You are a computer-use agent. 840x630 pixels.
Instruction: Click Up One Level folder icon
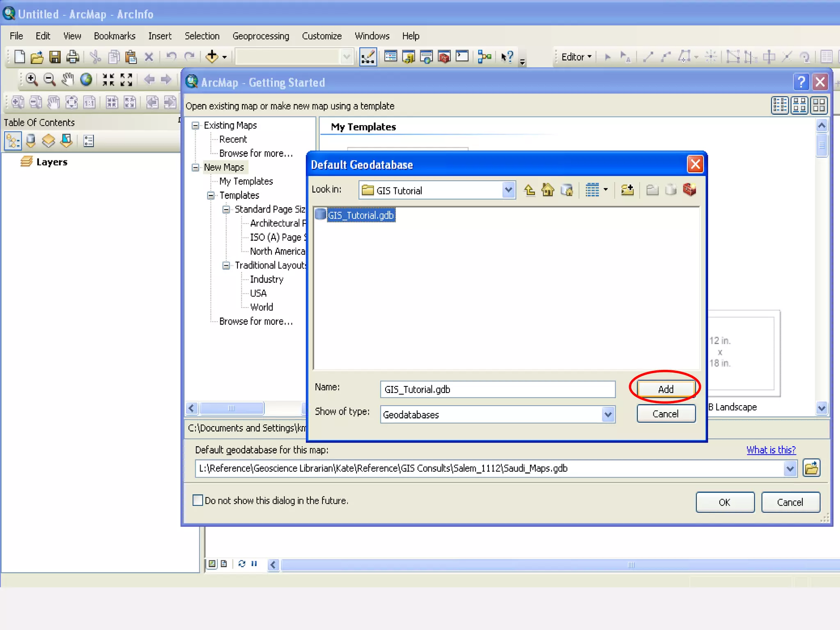(x=530, y=190)
